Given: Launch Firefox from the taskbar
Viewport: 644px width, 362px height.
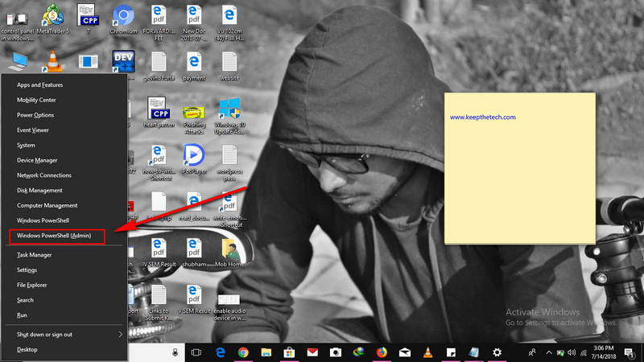Looking at the screenshot, I should pos(382,352).
